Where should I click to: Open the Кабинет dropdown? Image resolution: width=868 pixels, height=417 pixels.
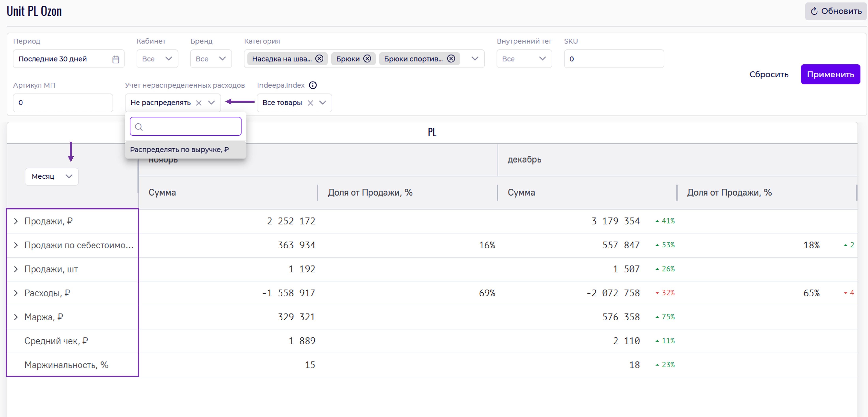pyautogui.click(x=157, y=59)
